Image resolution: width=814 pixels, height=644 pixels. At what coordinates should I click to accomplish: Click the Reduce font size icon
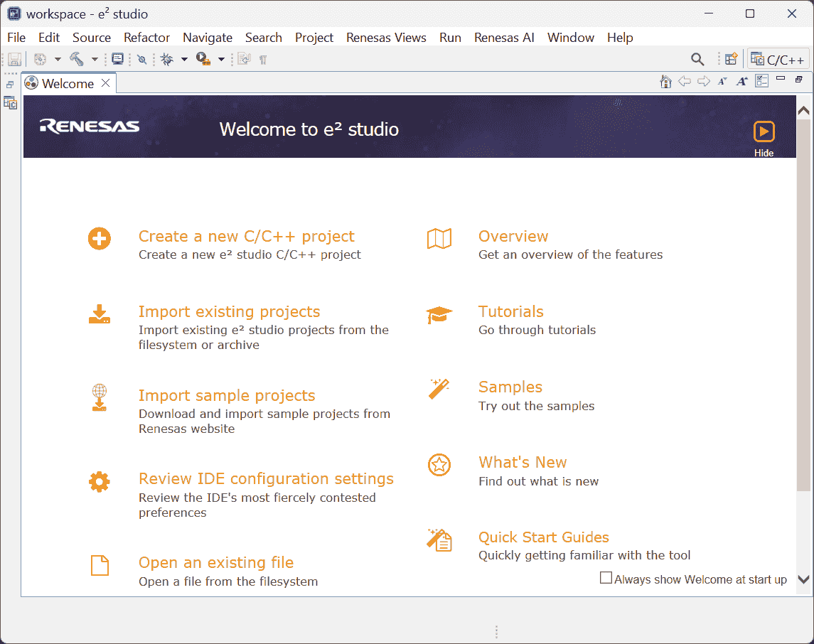click(x=722, y=82)
